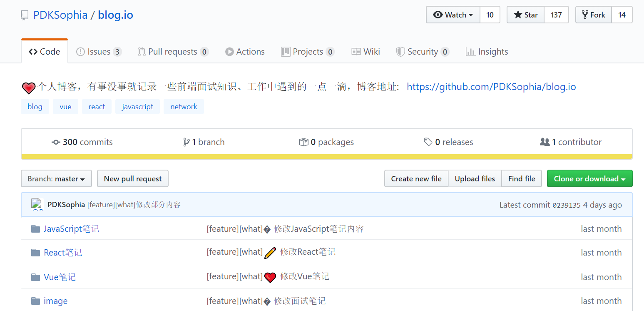Select the blog topic tag
The height and width of the screenshot is (311, 644).
pos(35,107)
